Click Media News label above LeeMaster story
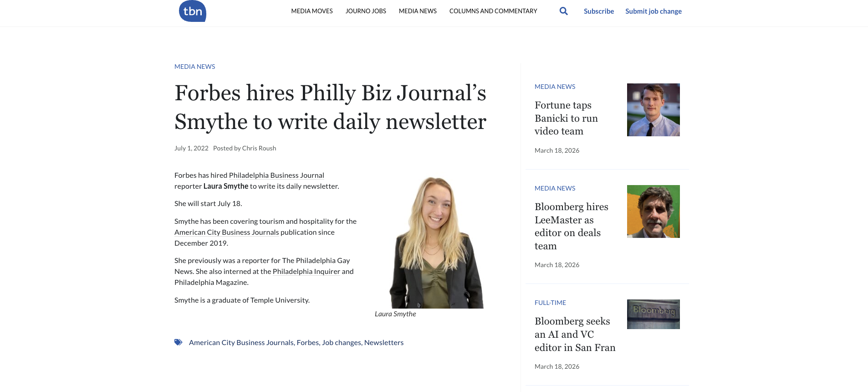Screen dimensions: 868x392 coord(555,188)
